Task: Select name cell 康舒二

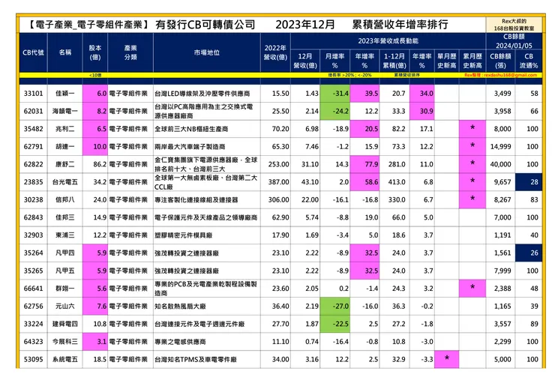Action: pos(65,164)
